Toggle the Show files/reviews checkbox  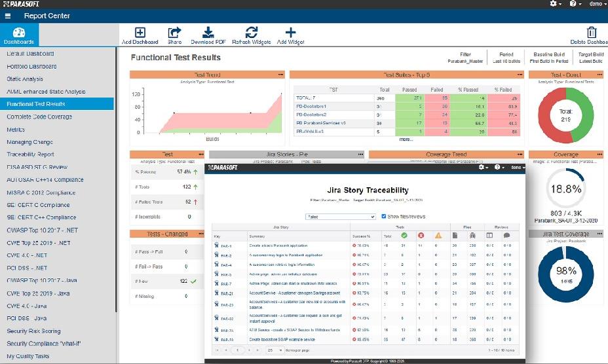pos(383,216)
